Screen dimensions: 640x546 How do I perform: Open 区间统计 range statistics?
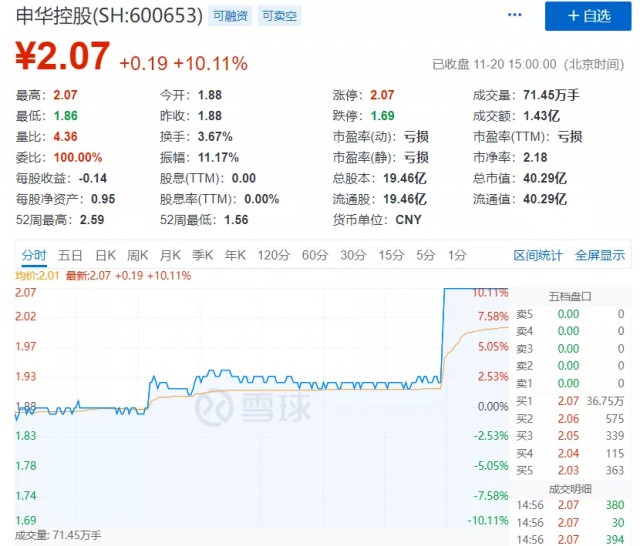point(538,255)
